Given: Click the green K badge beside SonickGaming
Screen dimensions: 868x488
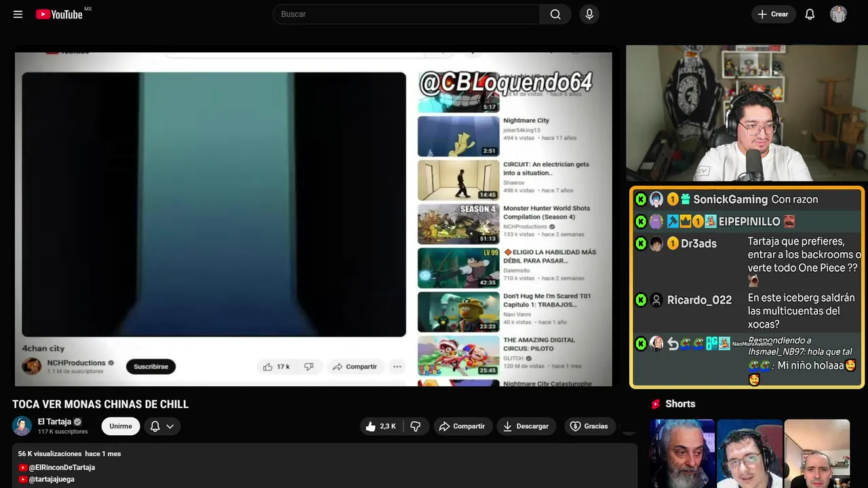Looking at the screenshot, I should click(x=641, y=199).
